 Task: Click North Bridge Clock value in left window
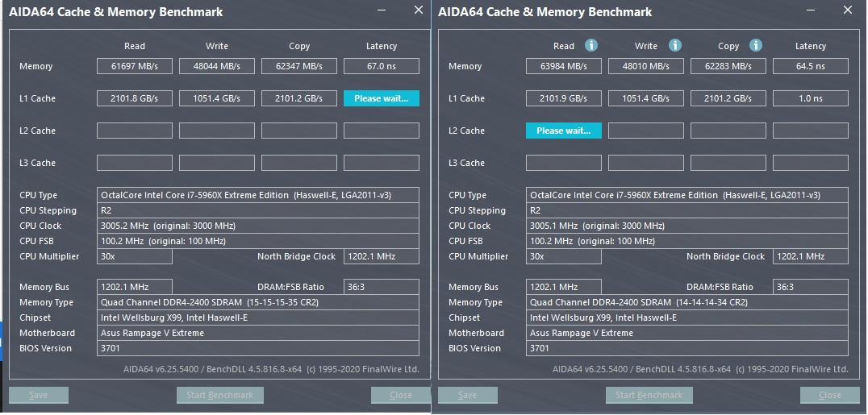(382, 256)
